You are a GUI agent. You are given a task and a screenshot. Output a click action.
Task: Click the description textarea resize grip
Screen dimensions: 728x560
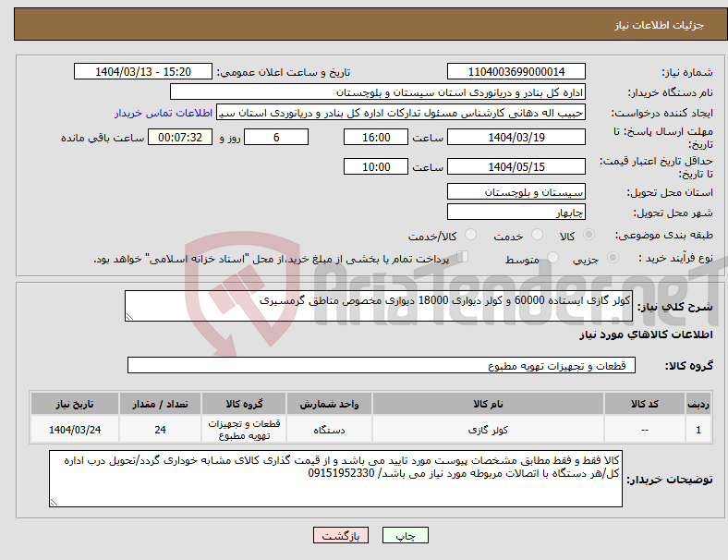[129, 317]
